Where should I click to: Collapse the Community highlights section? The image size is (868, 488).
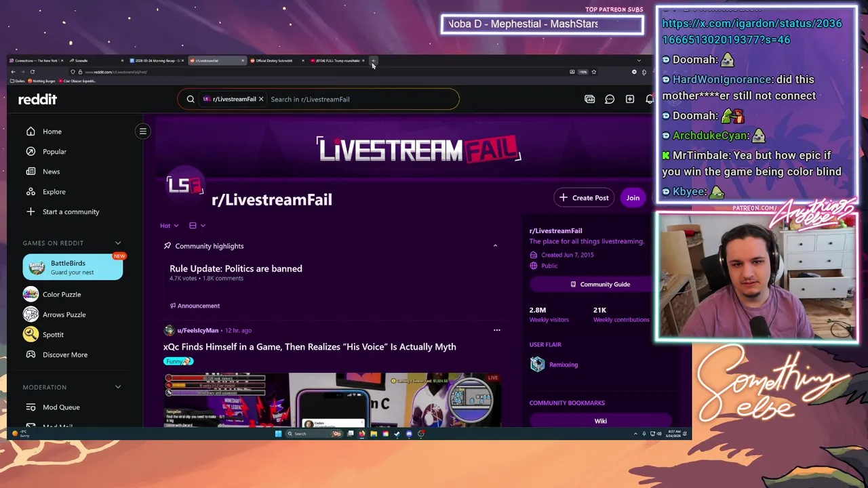tap(495, 245)
